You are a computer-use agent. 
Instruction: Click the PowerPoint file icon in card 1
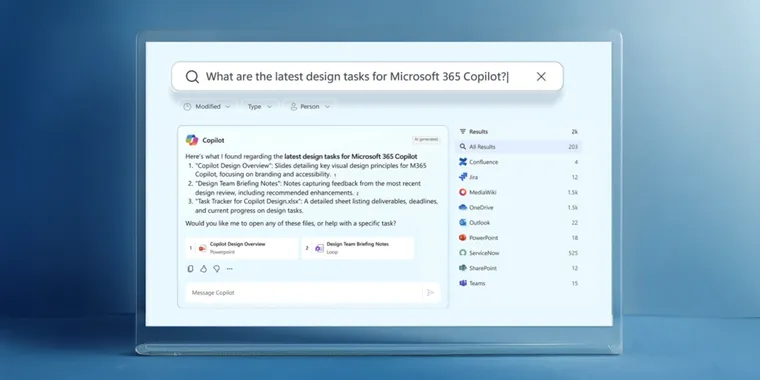tap(203, 248)
